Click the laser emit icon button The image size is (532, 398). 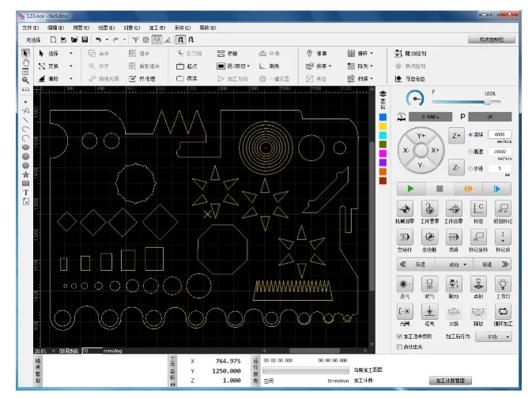pyautogui.click(x=405, y=284)
